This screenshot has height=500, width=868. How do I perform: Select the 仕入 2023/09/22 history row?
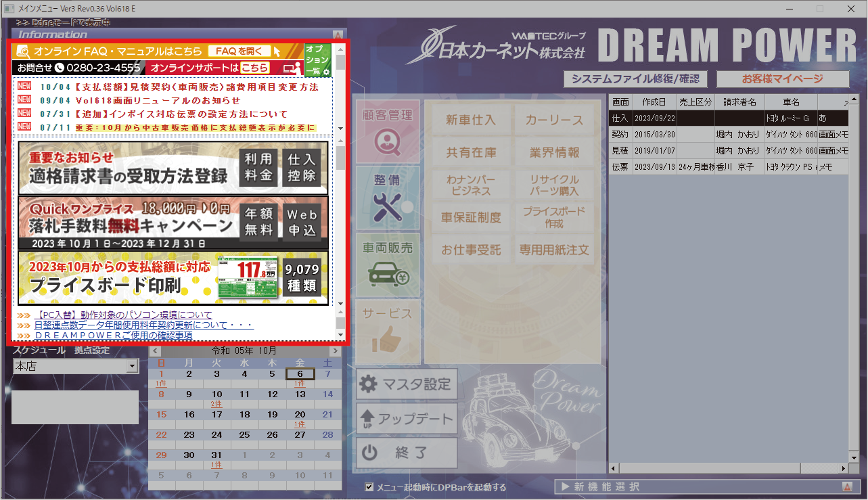729,118
